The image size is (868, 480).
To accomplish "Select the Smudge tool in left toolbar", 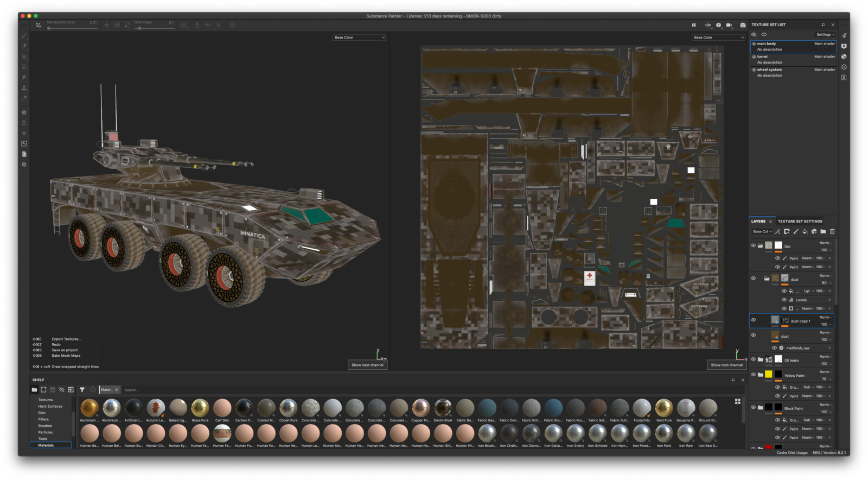I will point(24,77).
